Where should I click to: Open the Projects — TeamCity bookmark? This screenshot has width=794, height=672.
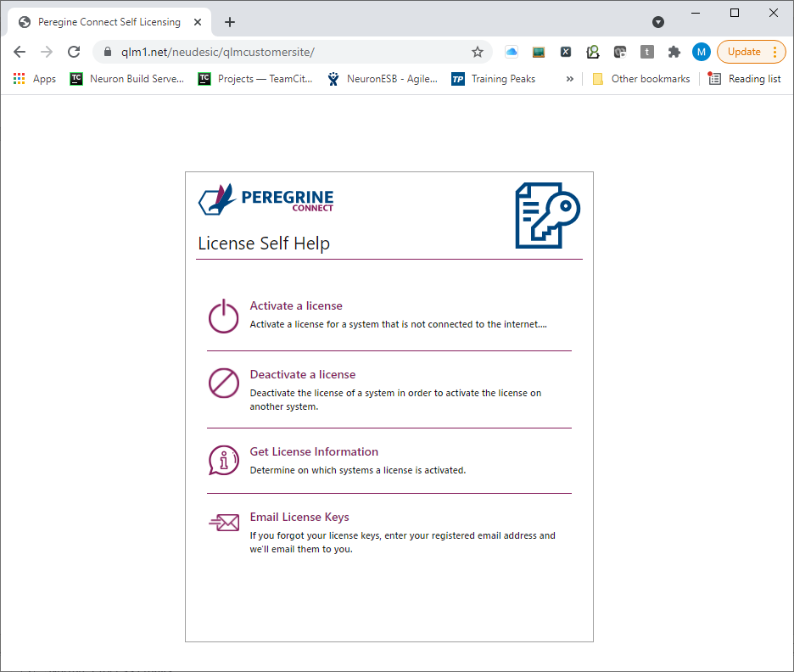pyautogui.click(x=255, y=79)
